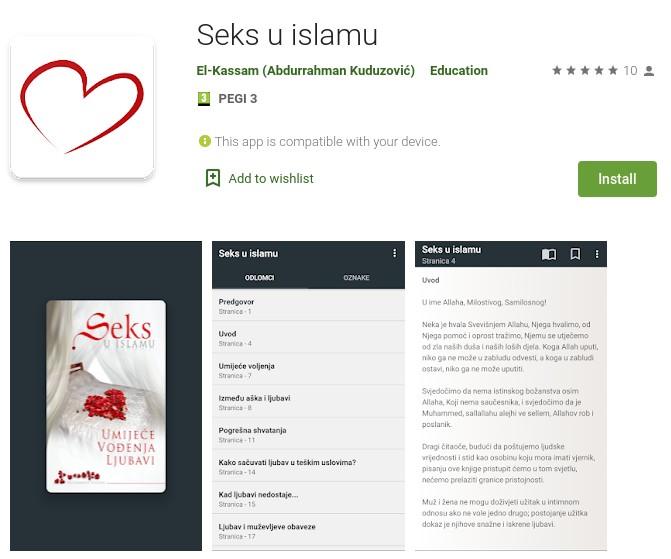Open the reader page screenshot with Uvod text
This screenshot has width=671, height=559.
[x=511, y=396]
